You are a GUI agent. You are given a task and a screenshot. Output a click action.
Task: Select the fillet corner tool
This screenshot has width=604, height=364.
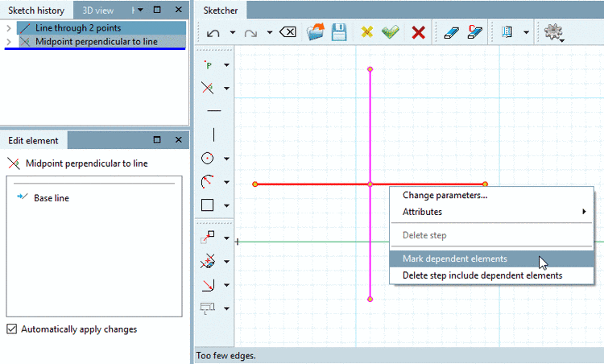pyautogui.click(x=208, y=285)
